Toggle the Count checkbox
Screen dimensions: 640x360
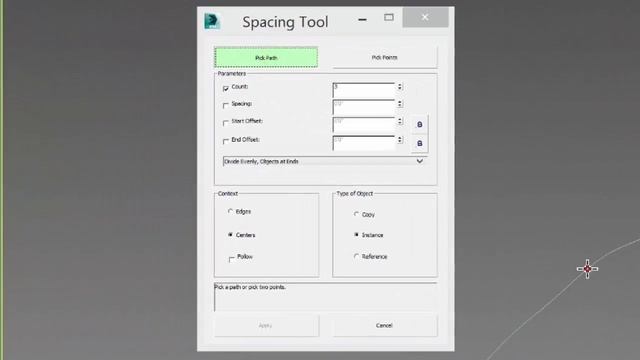click(x=226, y=88)
